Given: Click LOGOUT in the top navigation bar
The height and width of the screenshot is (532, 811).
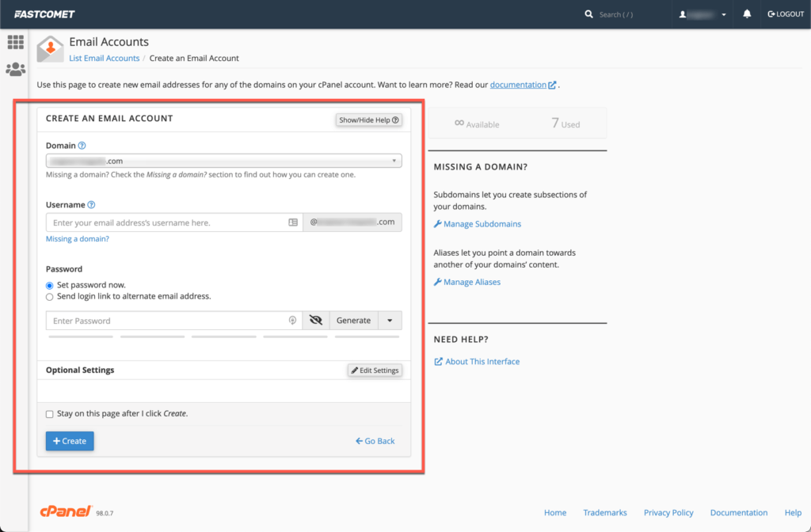Looking at the screenshot, I should pyautogui.click(x=785, y=13).
